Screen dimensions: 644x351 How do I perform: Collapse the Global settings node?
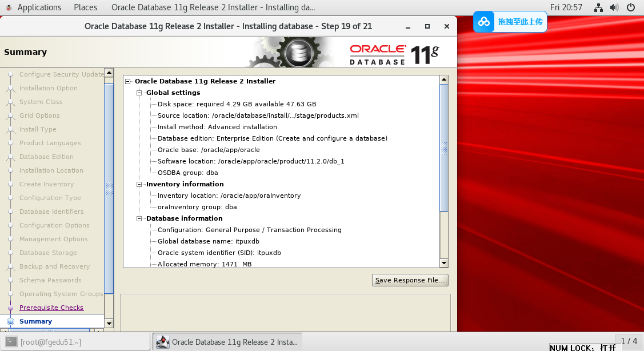point(139,93)
